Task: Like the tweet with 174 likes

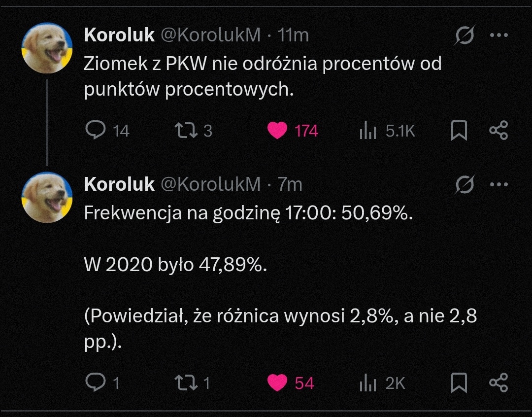Action: [x=277, y=131]
